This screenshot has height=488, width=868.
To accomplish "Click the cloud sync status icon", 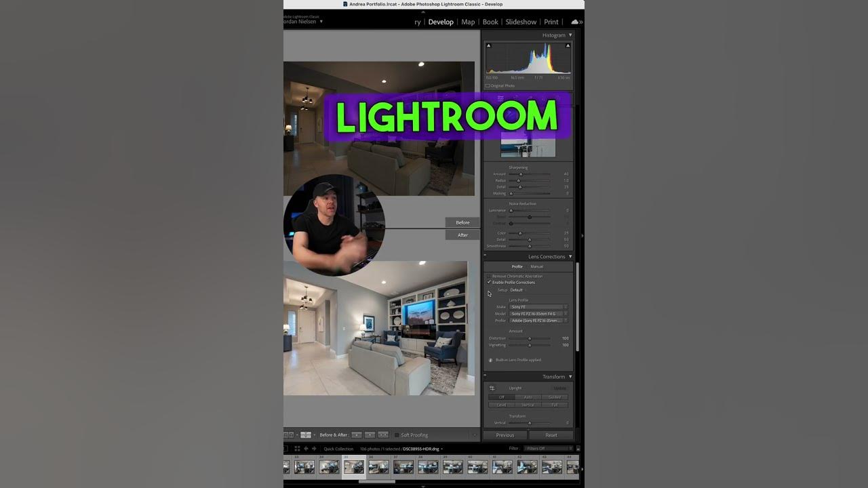I will click(x=576, y=22).
